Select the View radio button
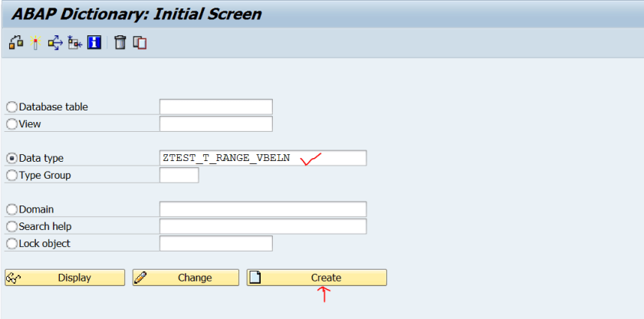Image resolution: width=644 pixels, height=319 pixels. pos(11,123)
